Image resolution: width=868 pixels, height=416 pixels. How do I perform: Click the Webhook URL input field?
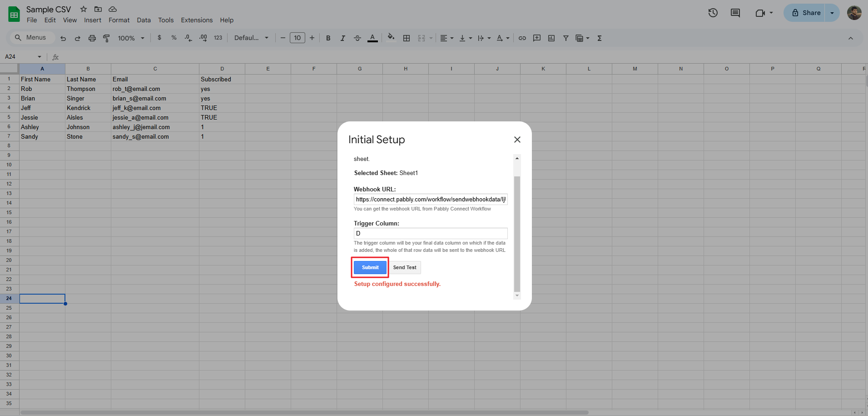[x=430, y=200]
